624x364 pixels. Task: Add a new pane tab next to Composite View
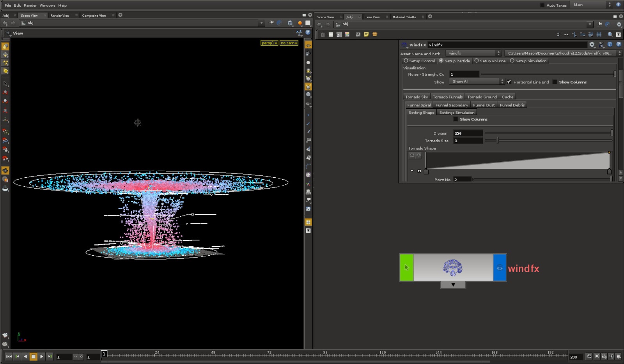(121, 15)
